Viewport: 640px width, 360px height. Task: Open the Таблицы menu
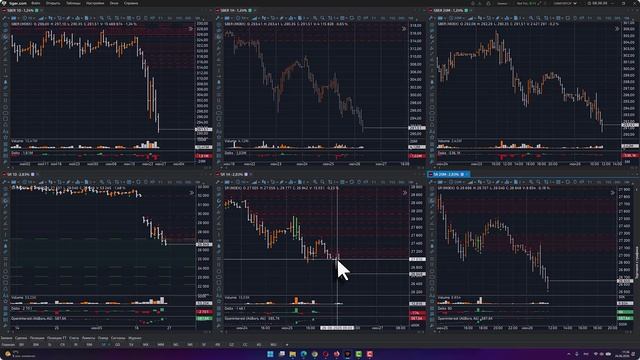73,3
